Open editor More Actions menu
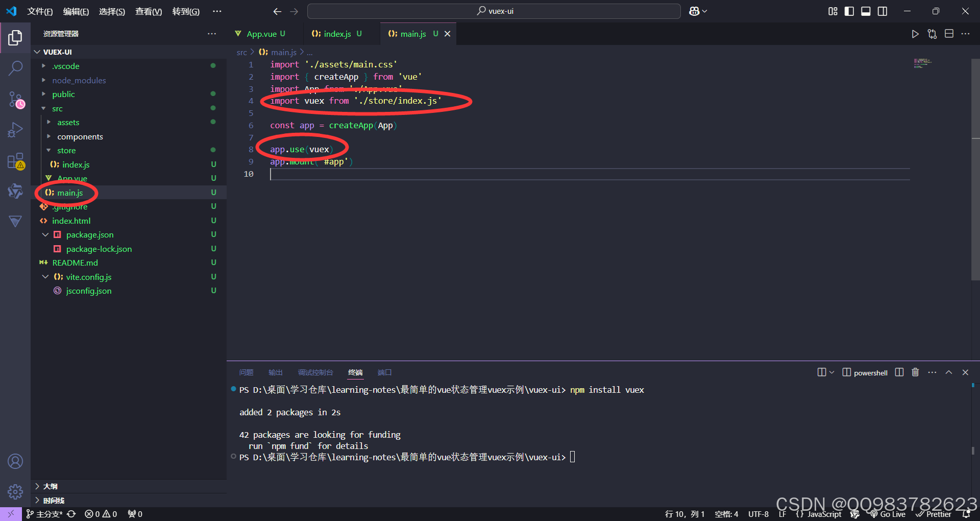Screen dimensions: 980x521 [x=965, y=34]
